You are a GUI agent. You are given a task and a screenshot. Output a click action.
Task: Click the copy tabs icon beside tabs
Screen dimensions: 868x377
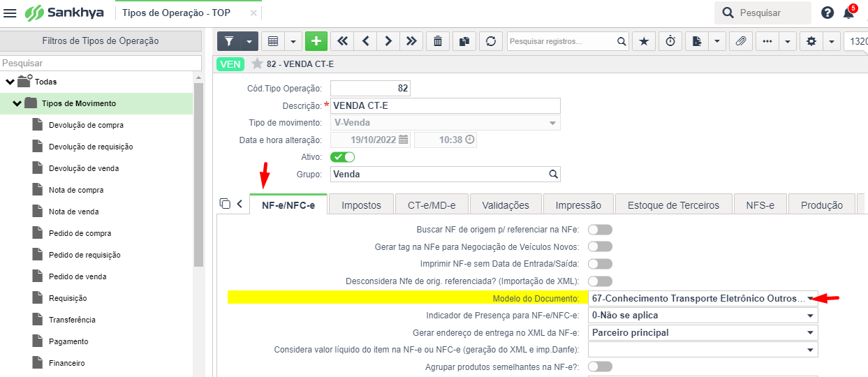pos(225,204)
